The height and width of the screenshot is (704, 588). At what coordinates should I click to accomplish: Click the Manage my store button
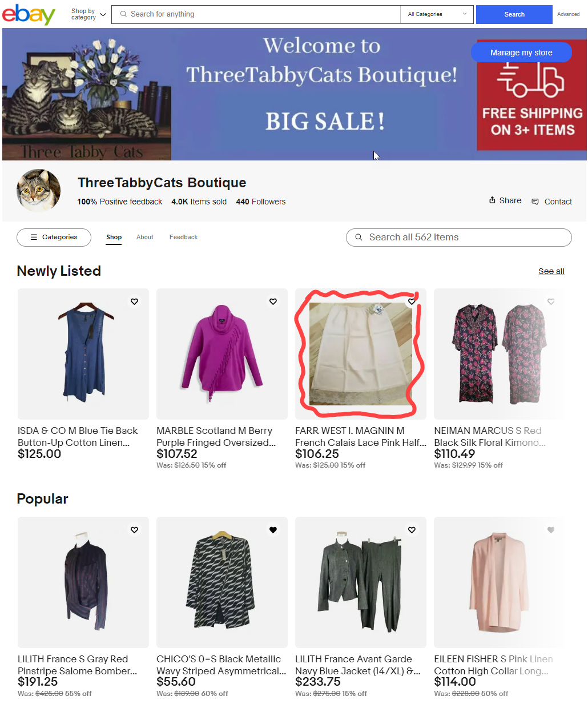point(521,53)
